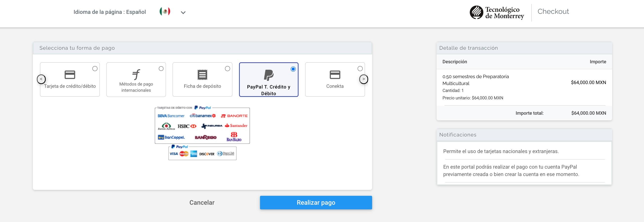Click the Descripción column header
Image resolution: width=644 pixels, height=222 pixels.
click(x=455, y=62)
